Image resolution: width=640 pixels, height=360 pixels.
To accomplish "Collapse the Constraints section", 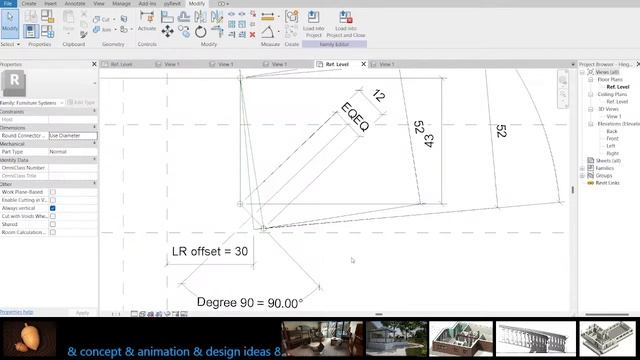I will coord(94,111).
